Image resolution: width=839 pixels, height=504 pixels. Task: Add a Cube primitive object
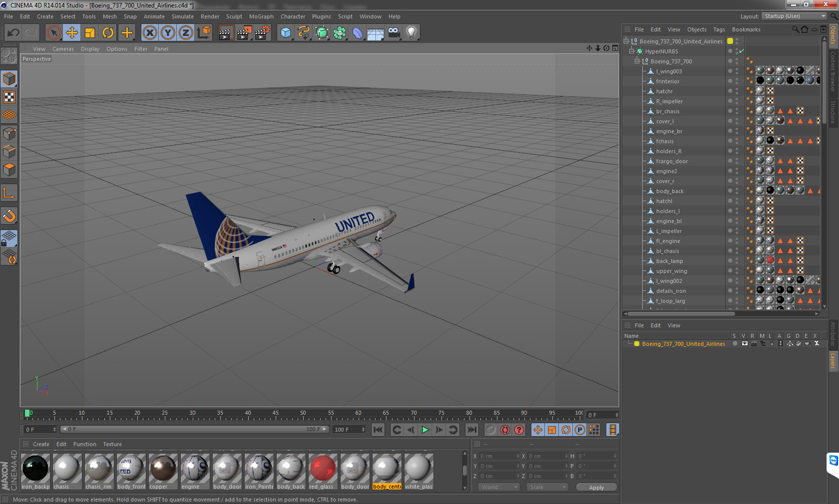coord(286,33)
